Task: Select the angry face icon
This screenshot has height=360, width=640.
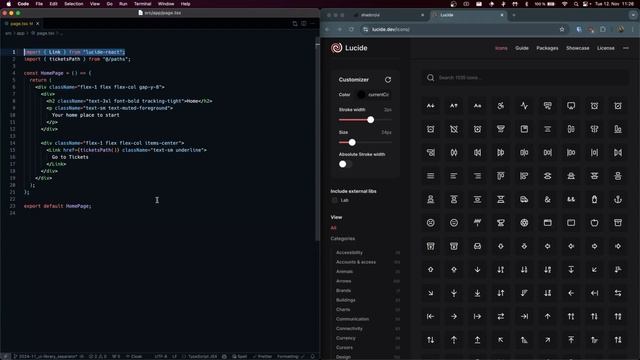Action: click(431, 223)
